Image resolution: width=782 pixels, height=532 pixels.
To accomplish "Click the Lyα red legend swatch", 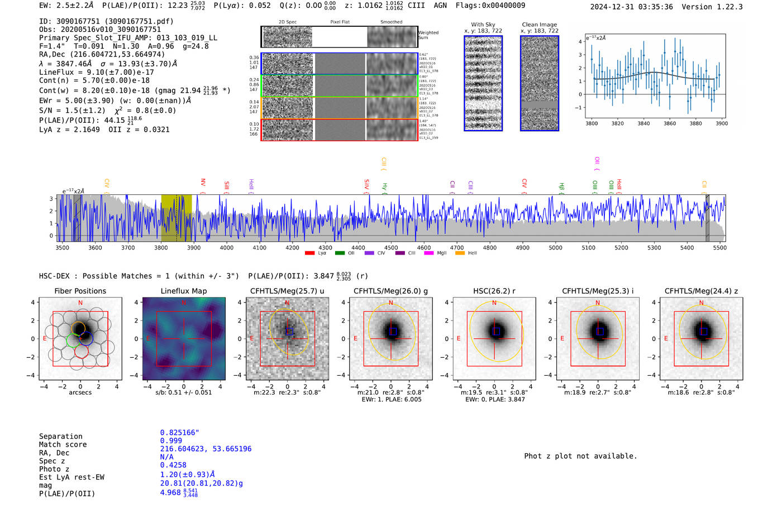I will tap(309, 253).
